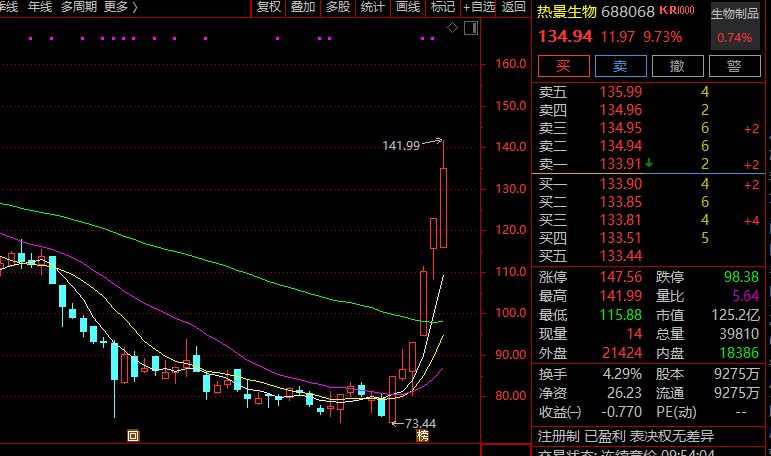Select the 卖二 price 134.94
The height and width of the screenshot is (456, 771).
tap(621, 146)
